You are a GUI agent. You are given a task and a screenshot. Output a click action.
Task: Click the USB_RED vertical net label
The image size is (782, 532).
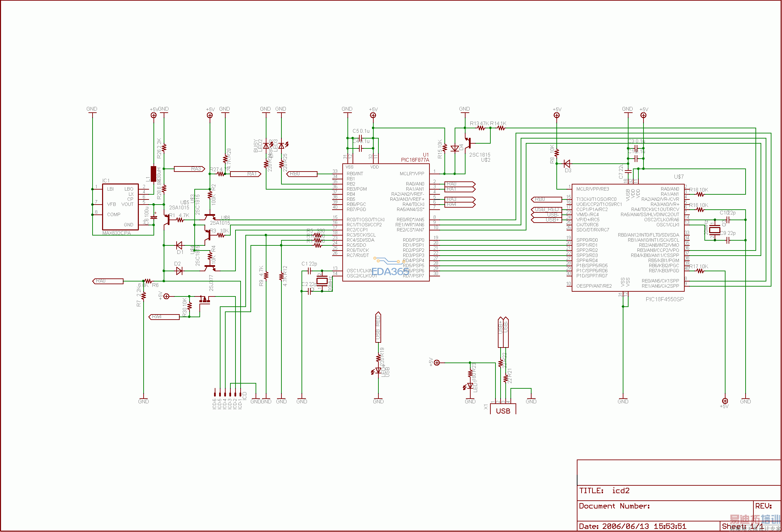coord(378,327)
